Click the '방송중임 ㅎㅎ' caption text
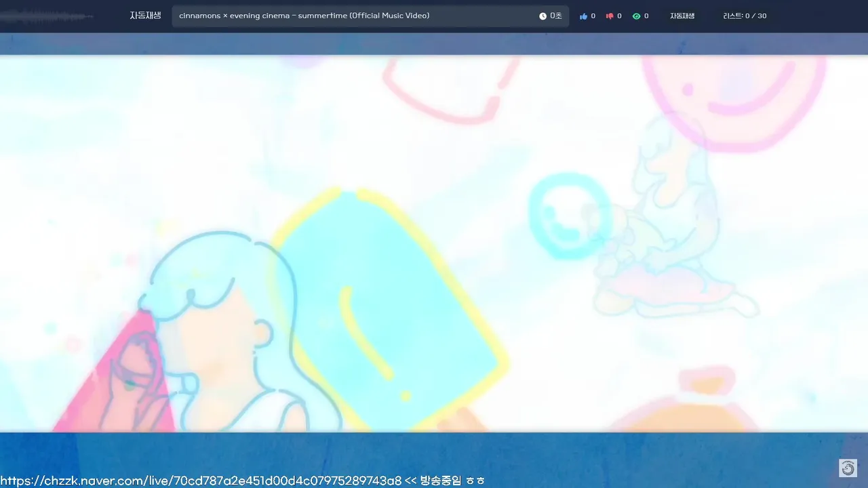 pos(452,481)
